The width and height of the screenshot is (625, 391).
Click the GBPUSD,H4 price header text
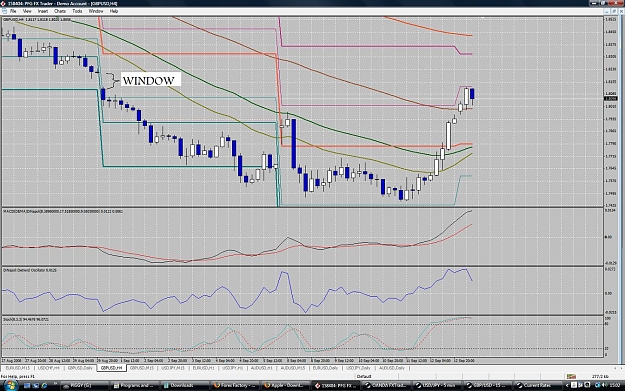click(x=37, y=19)
